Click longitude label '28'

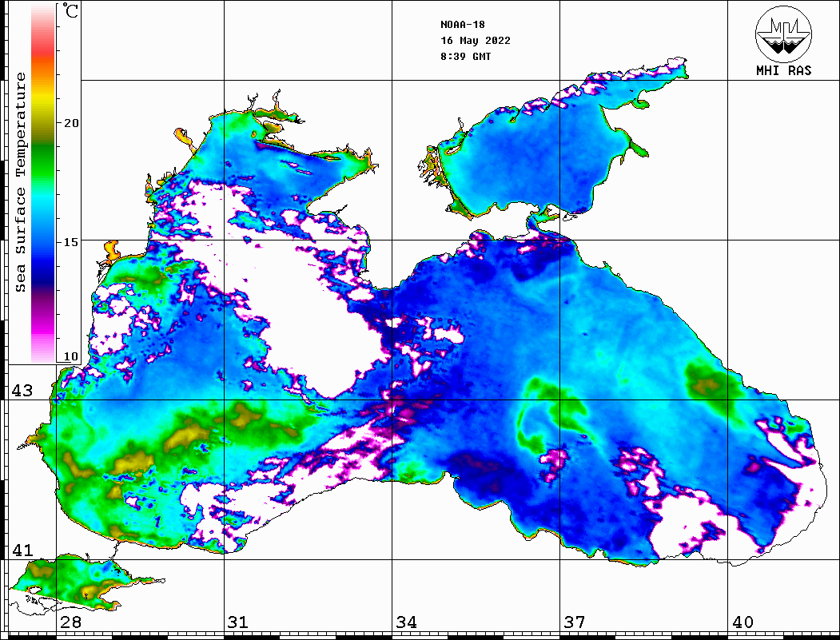pyautogui.click(x=70, y=622)
